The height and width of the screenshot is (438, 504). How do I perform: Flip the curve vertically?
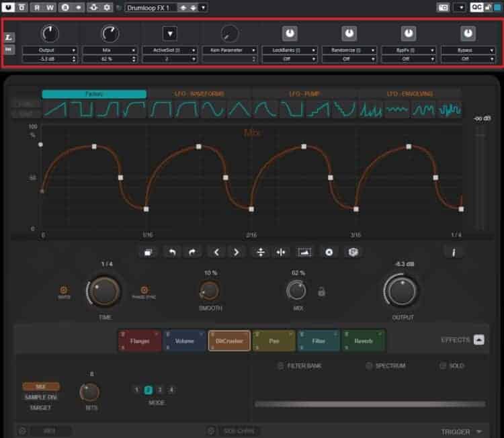tap(261, 253)
